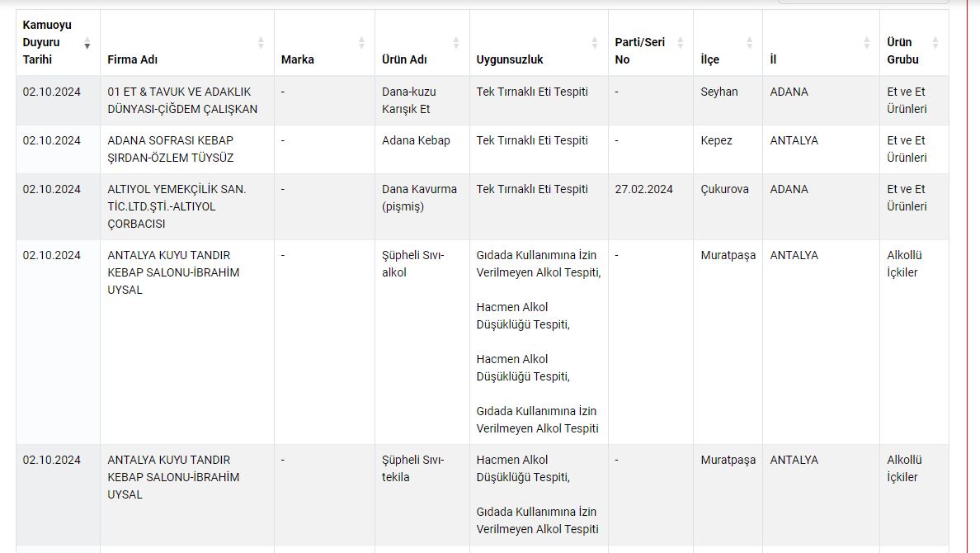Click the 'Firma Adı' header label
The height and width of the screenshot is (553, 980).
click(x=132, y=59)
